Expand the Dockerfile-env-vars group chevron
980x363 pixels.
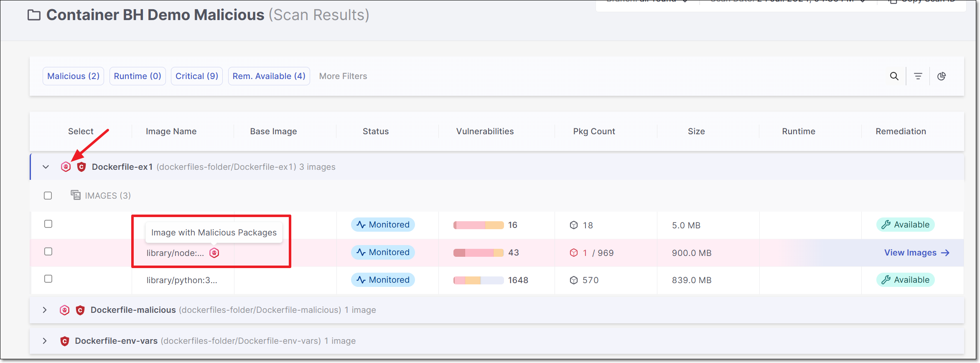click(45, 341)
